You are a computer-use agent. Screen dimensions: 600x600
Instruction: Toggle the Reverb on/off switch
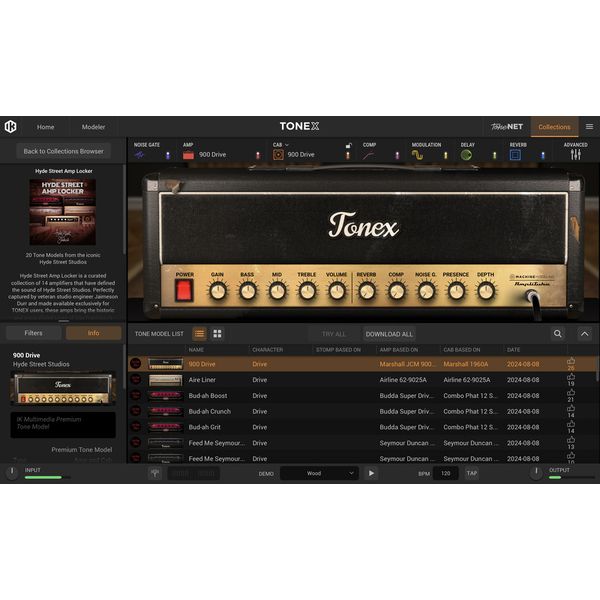coord(543,155)
